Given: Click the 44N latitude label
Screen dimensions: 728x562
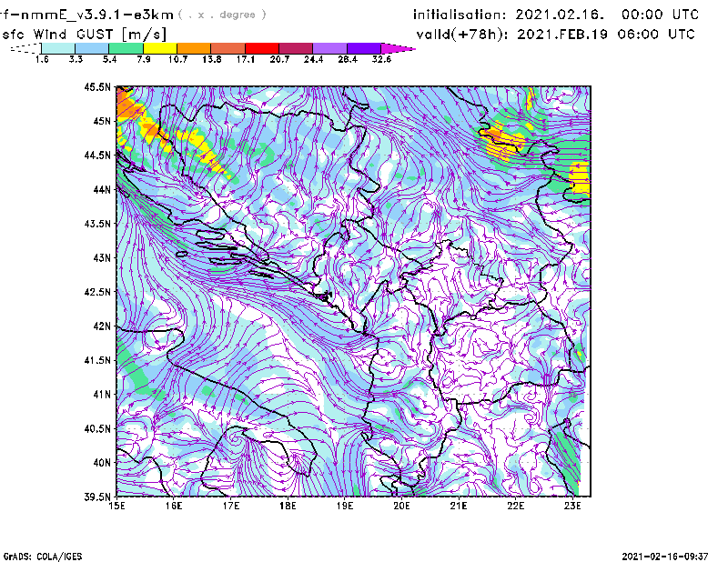Looking at the screenshot, I should tap(102, 189).
